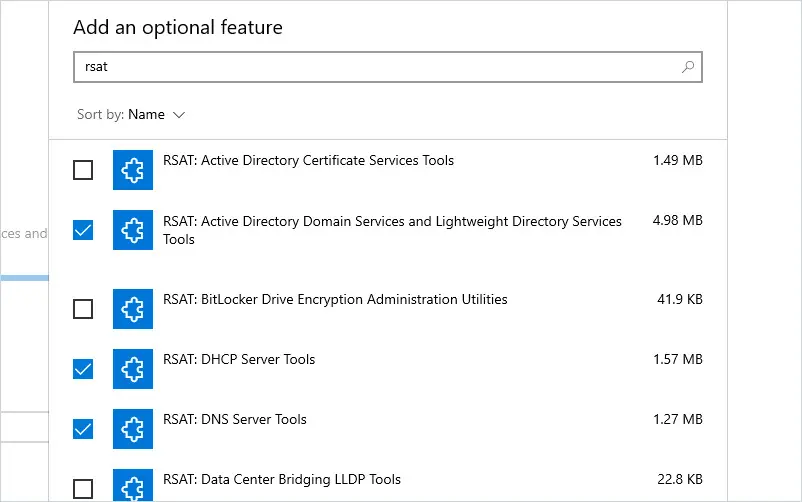Click the puzzle icon for DNS Server Tools
Viewport: 802px width, 502px height.
coord(133,429)
